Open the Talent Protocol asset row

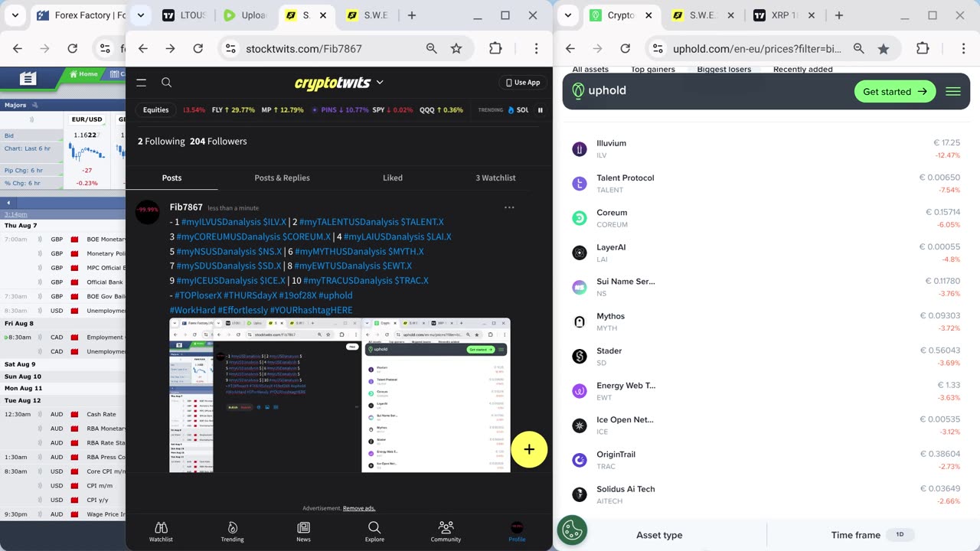766,184
